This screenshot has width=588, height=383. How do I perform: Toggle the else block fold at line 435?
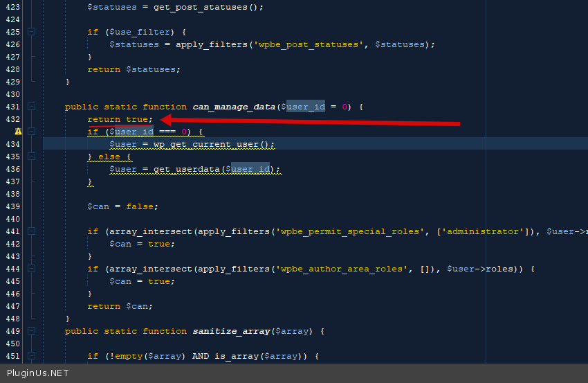(31, 157)
